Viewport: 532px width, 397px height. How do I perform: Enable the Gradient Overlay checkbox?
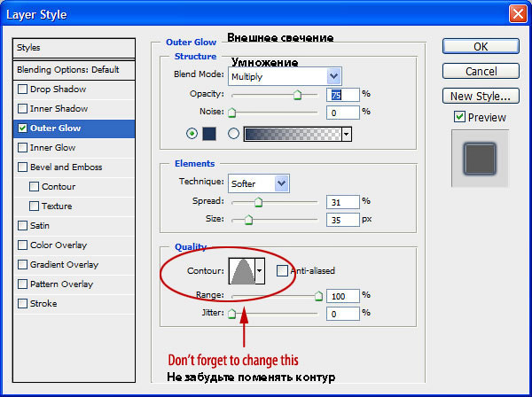(x=22, y=264)
